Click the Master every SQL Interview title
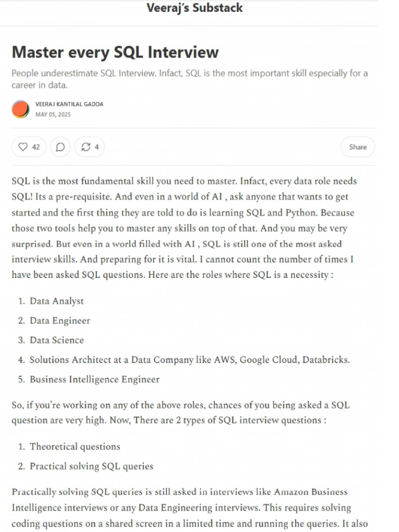Image resolution: width=399 pixels, height=532 pixels. pyautogui.click(x=115, y=52)
